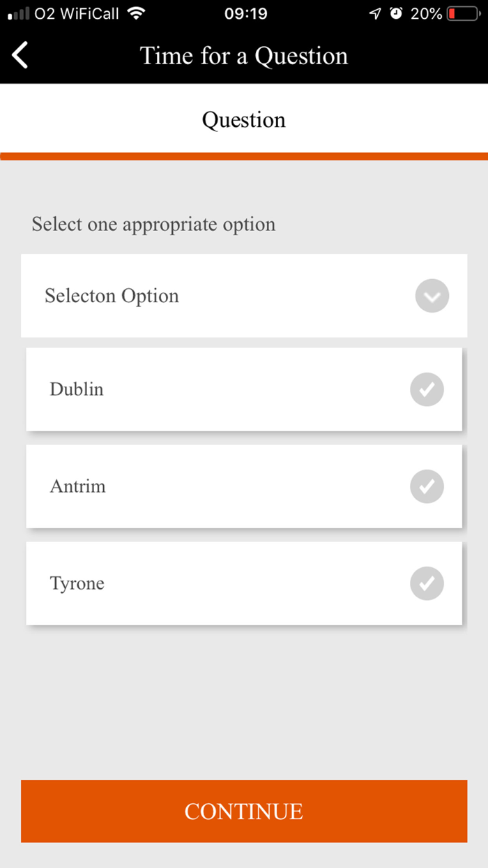Click the O2 WiFiCall carrier label
This screenshot has width=488, height=868.
pyautogui.click(x=77, y=13)
